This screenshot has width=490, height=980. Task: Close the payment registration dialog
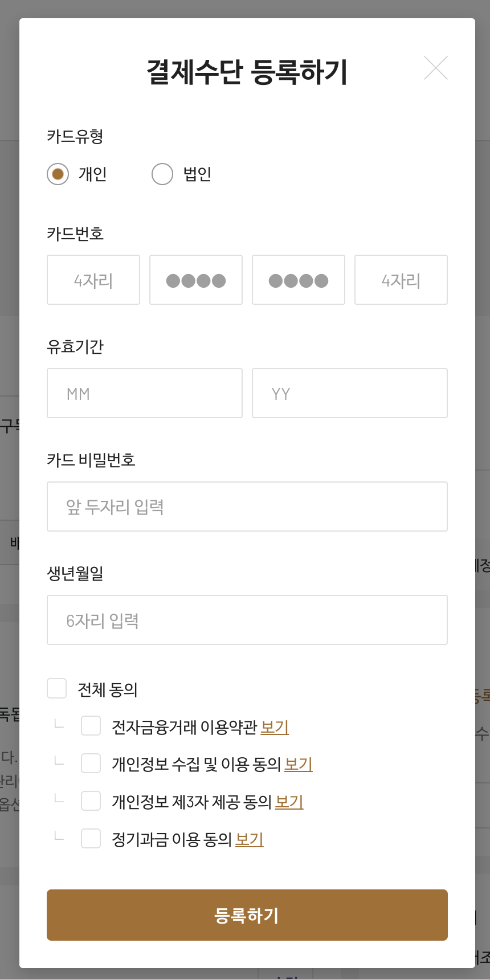(x=436, y=68)
